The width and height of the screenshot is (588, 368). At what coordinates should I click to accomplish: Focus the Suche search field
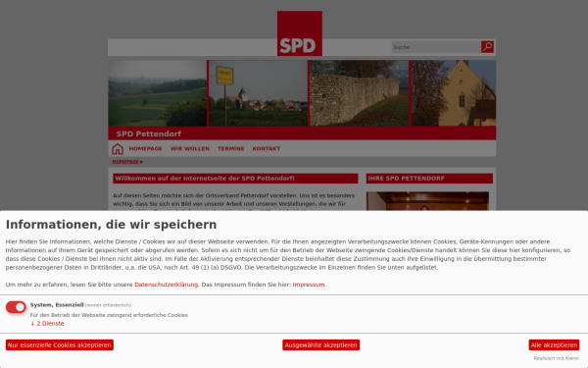pos(436,47)
